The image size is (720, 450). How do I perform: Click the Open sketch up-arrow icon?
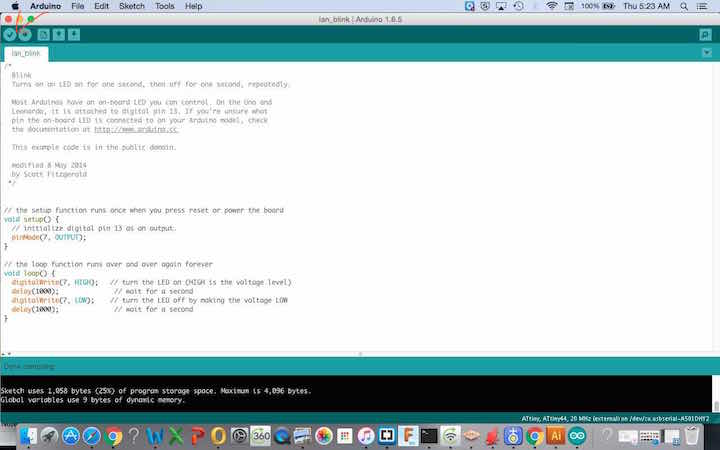[x=59, y=34]
